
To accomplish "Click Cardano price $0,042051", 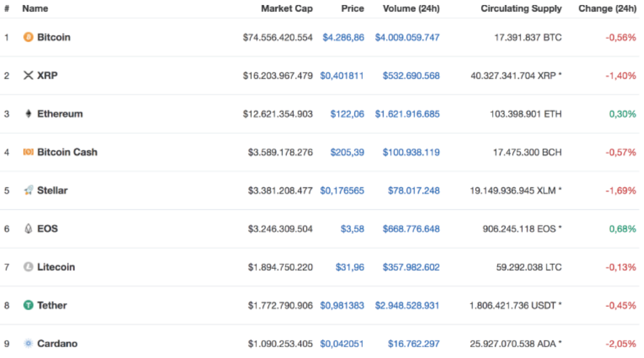I will [x=342, y=343].
